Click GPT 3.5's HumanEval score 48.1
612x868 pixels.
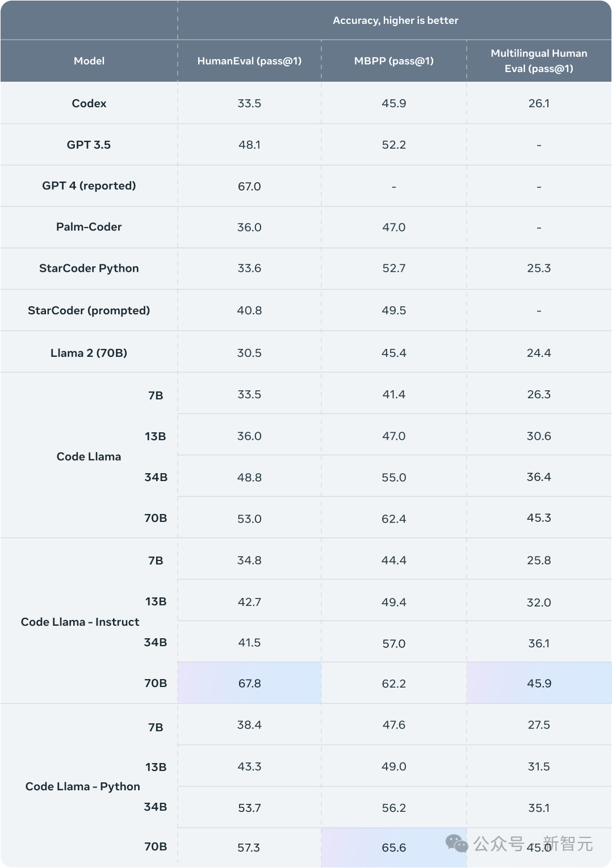pos(249,145)
